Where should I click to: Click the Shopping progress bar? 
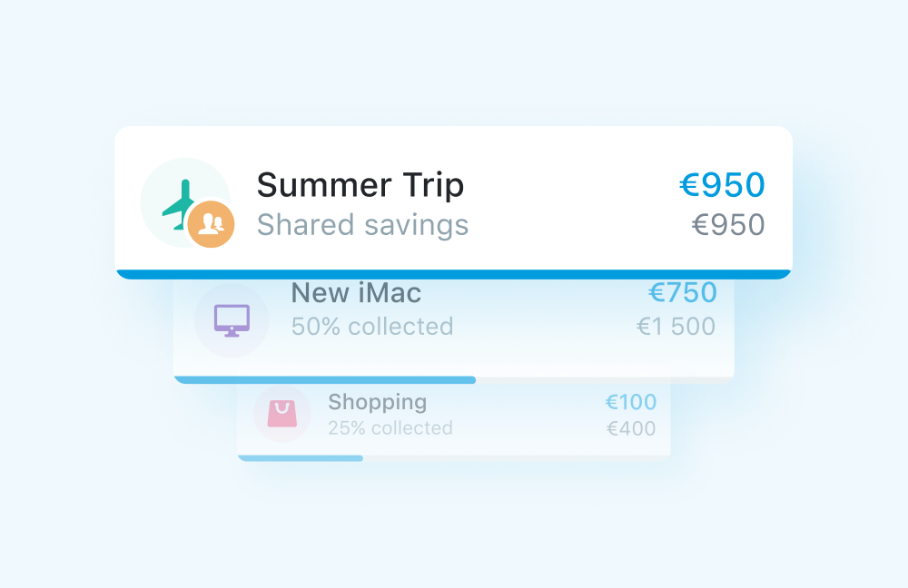[x=301, y=458]
